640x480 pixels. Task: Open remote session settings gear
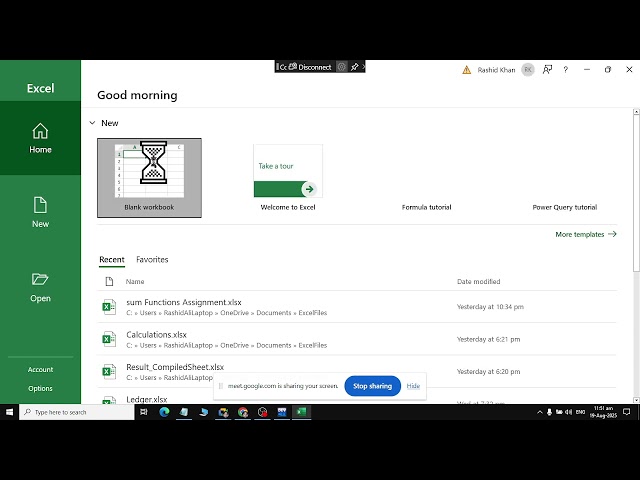click(x=342, y=67)
